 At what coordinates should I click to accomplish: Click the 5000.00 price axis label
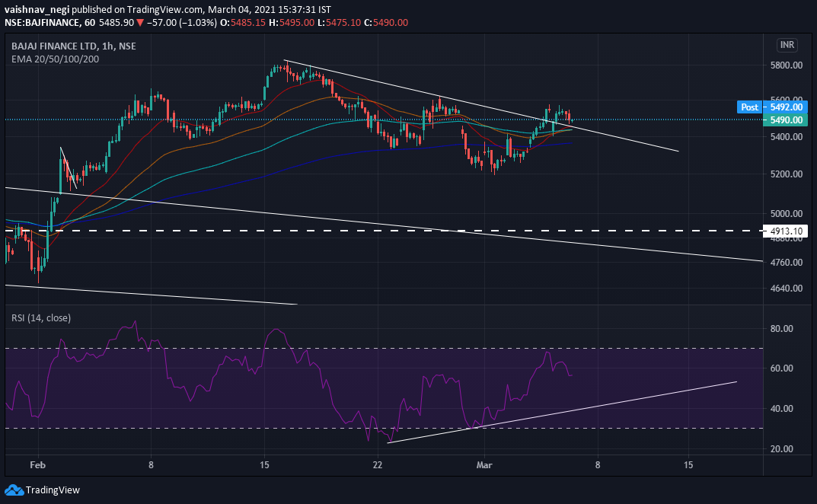[x=786, y=213]
